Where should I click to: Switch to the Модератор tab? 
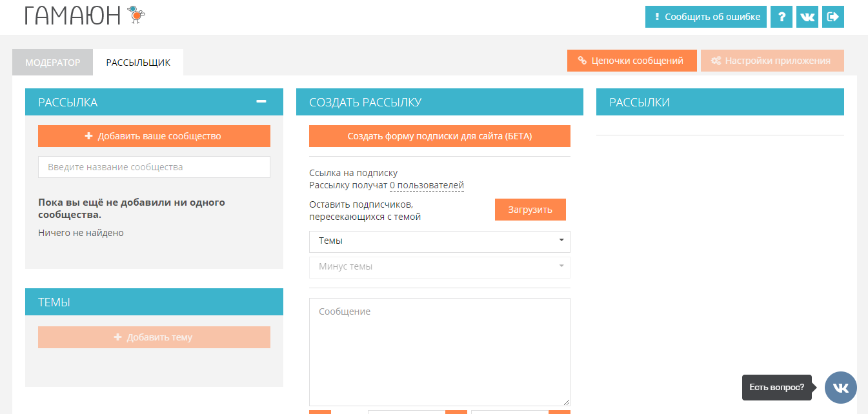click(x=52, y=63)
